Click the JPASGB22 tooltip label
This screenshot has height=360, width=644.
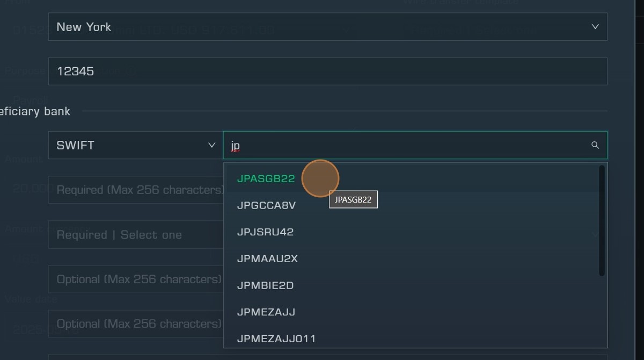353,199
